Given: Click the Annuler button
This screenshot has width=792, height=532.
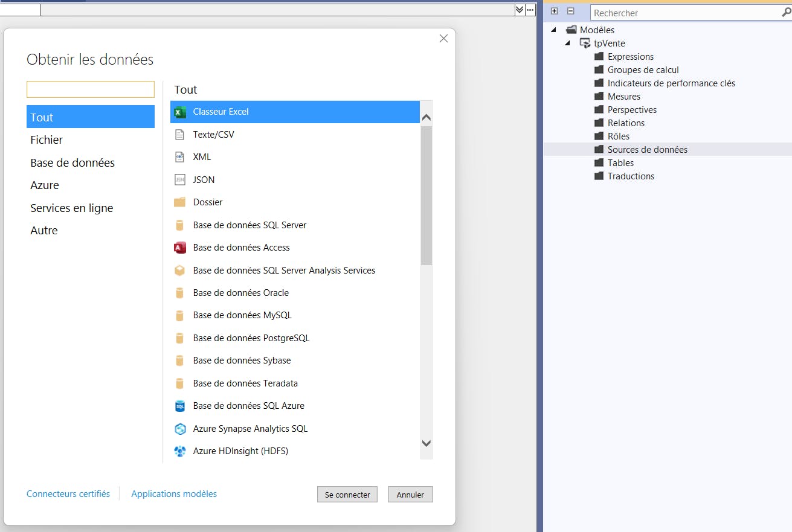Looking at the screenshot, I should (410, 494).
